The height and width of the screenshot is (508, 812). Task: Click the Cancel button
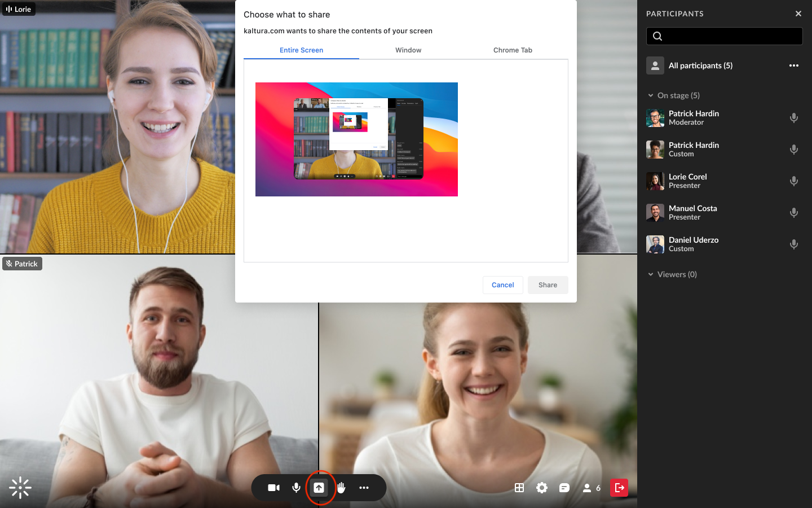[502, 285]
